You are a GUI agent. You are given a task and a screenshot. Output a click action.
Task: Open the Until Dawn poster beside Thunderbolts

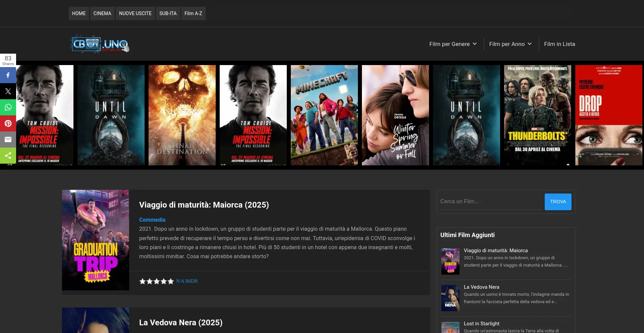coord(467,115)
